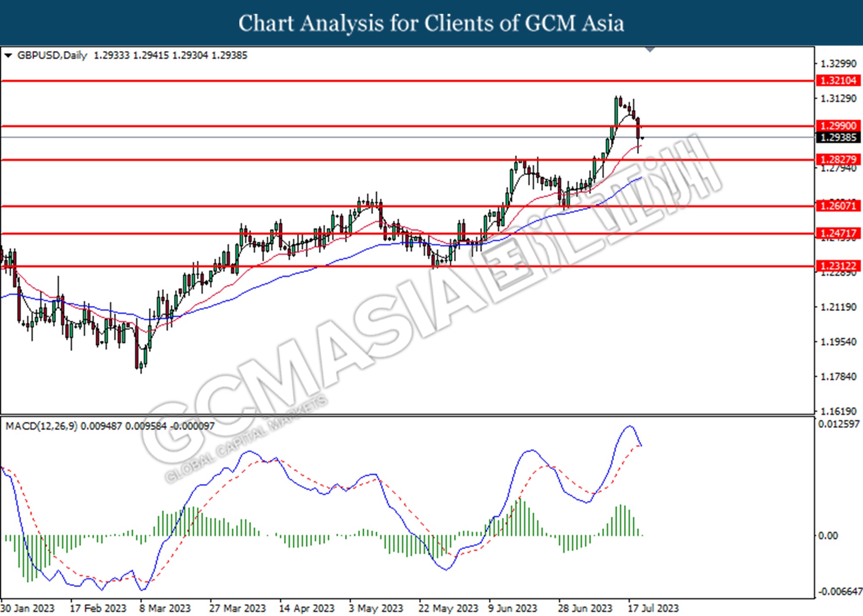Click the black triangle before GBPUSD,Daily
The width and height of the screenshot is (863, 616).
point(8,56)
